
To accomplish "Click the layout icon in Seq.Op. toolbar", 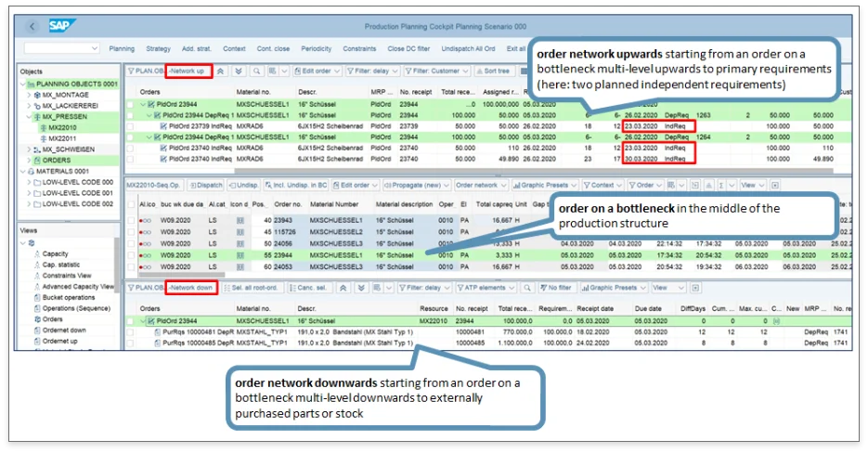I will coord(671,185).
